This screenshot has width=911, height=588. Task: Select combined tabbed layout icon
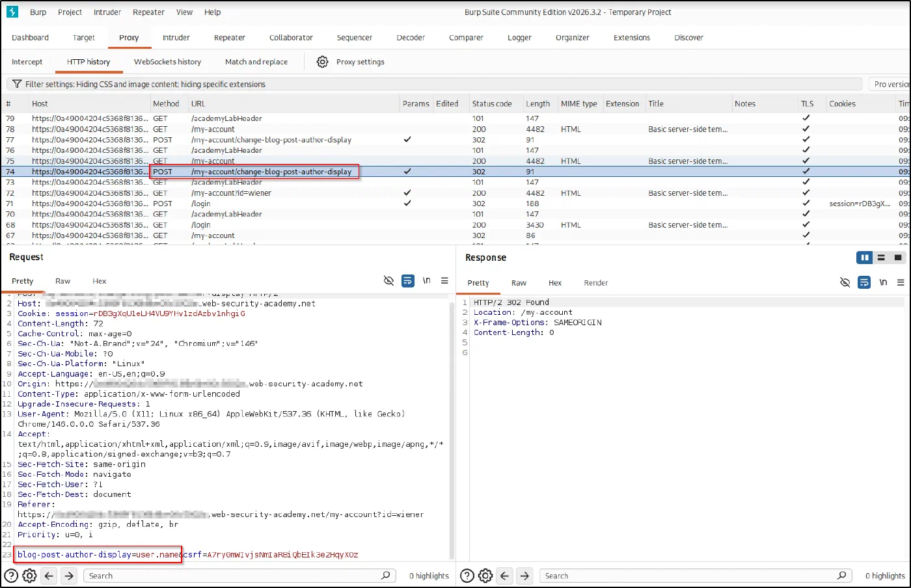(x=898, y=258)
